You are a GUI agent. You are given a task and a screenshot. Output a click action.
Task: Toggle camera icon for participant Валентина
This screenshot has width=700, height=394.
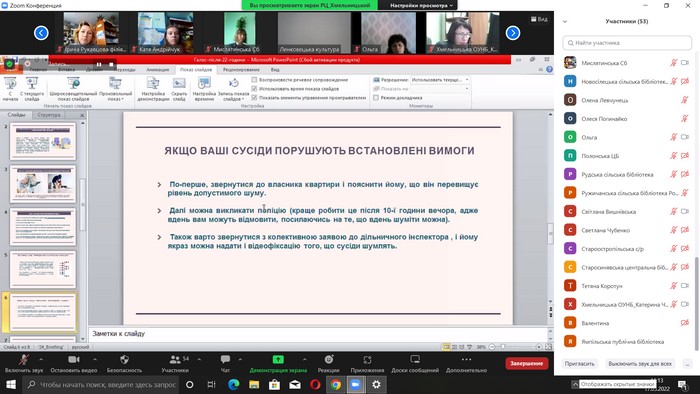pos(684,323)
